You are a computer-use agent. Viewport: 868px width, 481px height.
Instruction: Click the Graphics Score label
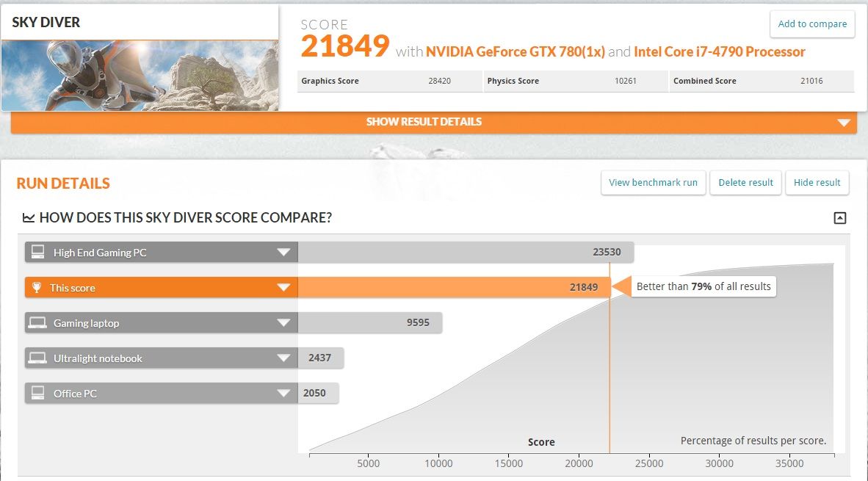(330, 81)
